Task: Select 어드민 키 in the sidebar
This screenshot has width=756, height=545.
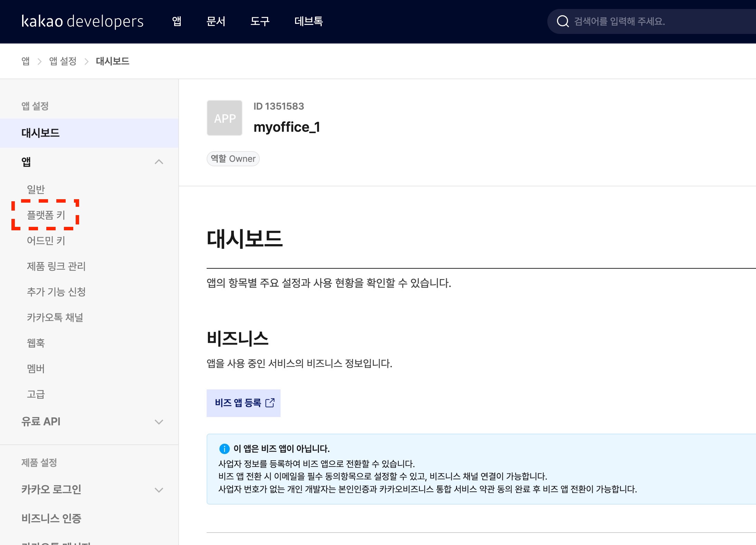Action: click(x=46, y=241)
